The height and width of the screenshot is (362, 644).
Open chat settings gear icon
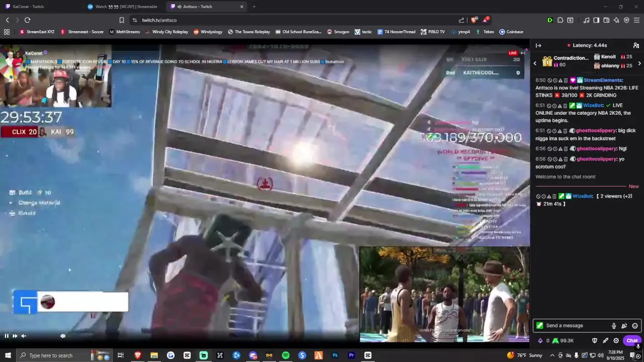pos(616,340)
